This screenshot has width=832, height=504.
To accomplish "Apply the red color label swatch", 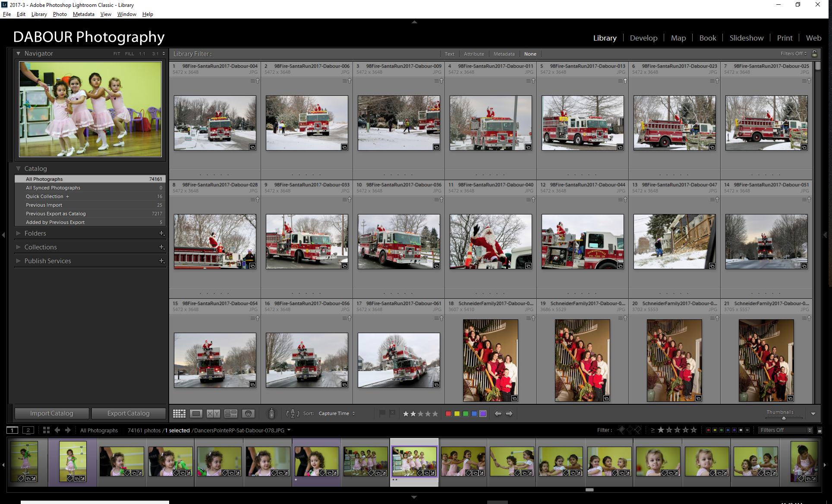I will [x=448, y=413].
